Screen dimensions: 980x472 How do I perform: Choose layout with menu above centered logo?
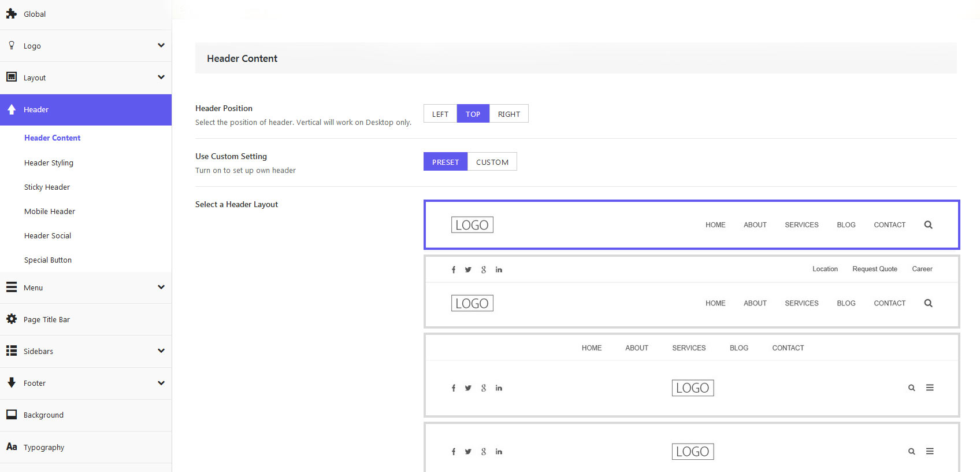click(x=691, y=375)
